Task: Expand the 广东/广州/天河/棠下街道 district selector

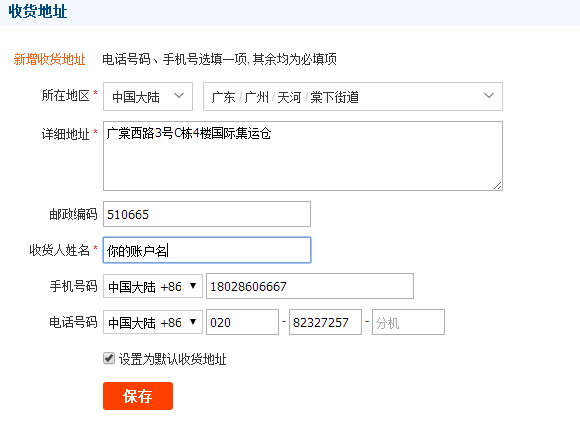Action: pos(353,97)
